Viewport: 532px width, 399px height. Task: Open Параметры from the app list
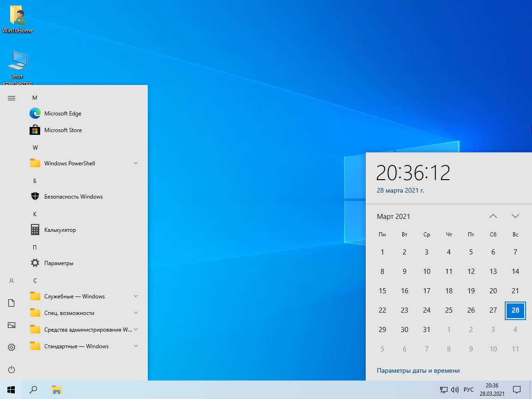click(59, 263)
